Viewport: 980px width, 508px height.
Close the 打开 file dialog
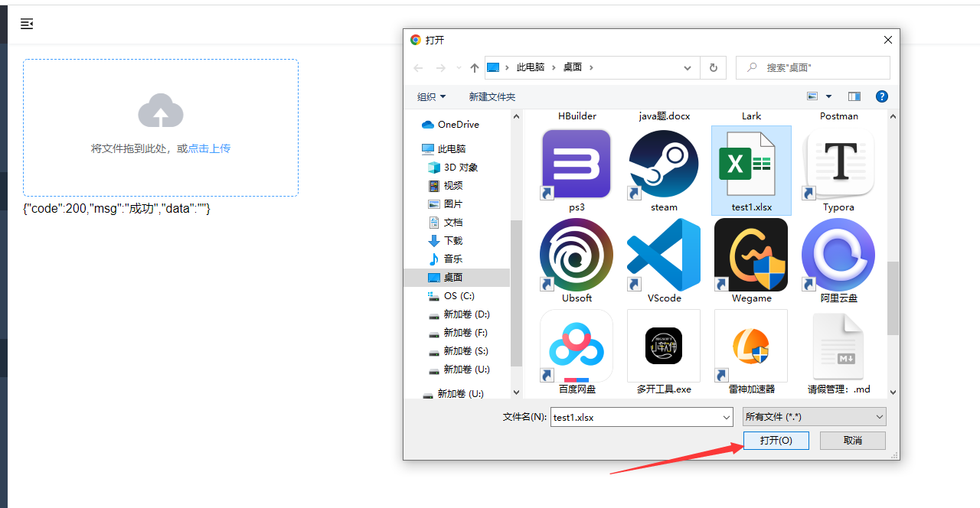[x=888, y=40]
